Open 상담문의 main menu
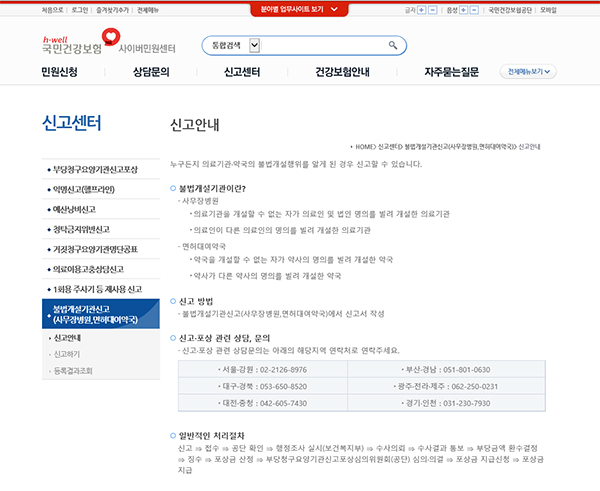 151,72
